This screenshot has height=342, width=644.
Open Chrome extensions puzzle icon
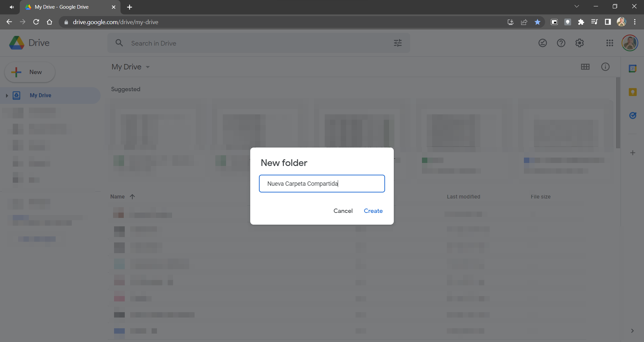581,22
